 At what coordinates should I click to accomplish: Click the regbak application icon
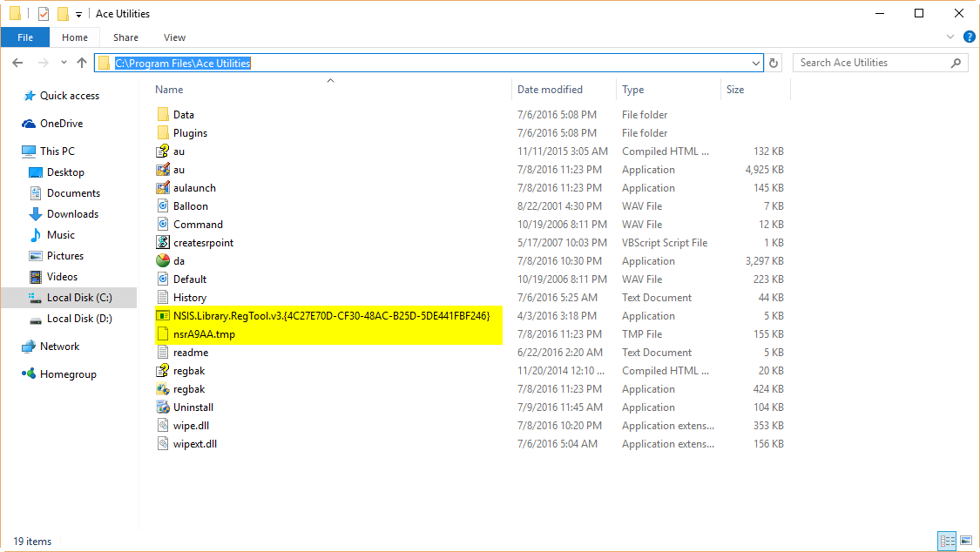tap(163, 389)
